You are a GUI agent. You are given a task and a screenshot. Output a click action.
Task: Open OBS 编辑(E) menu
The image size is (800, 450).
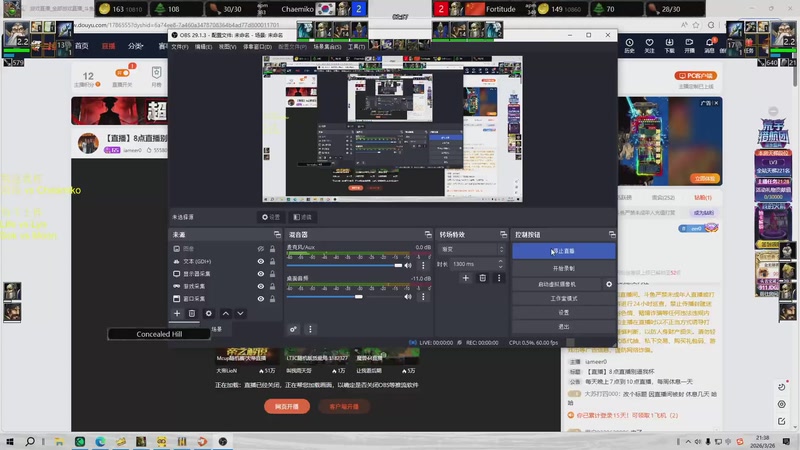pos(203,46)
